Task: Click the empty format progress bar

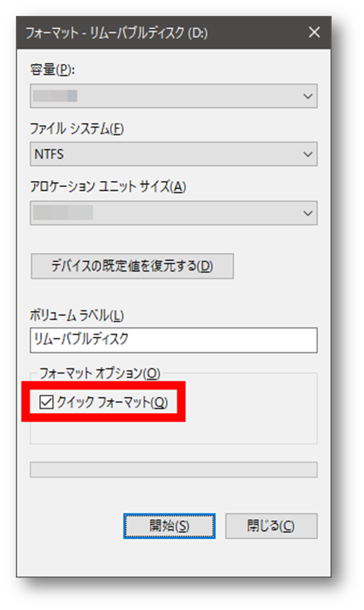Action: point(173,470)
